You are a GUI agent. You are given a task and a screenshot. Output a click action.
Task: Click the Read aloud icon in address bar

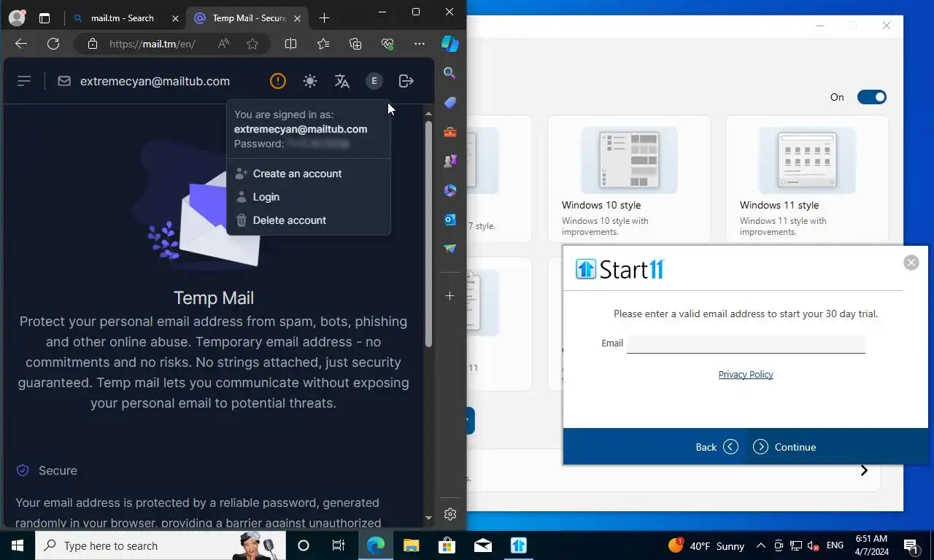click(224, 44)
